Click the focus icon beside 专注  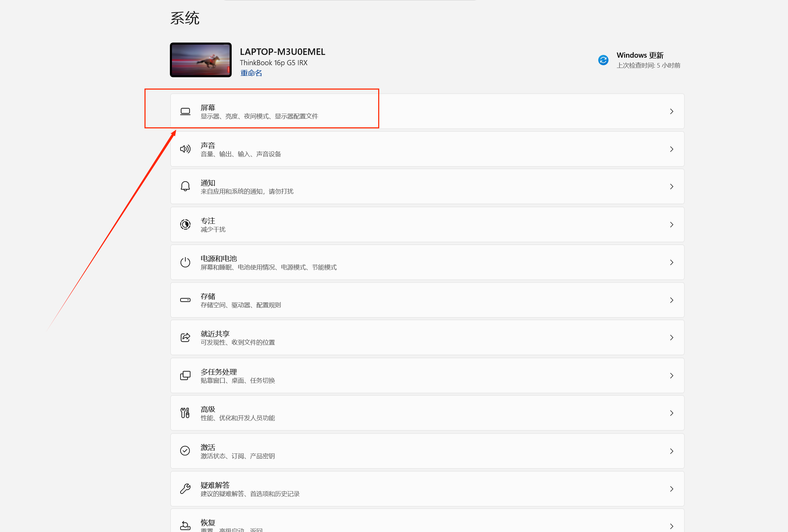click(185, 224)
